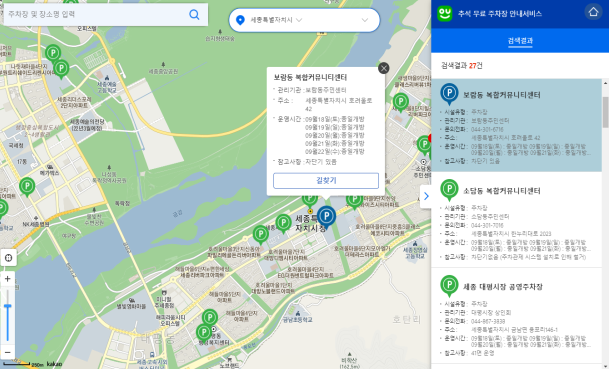Click the 길찾기 directions button
The height and width of the screenshot is (370, 609).
[326, 181]
